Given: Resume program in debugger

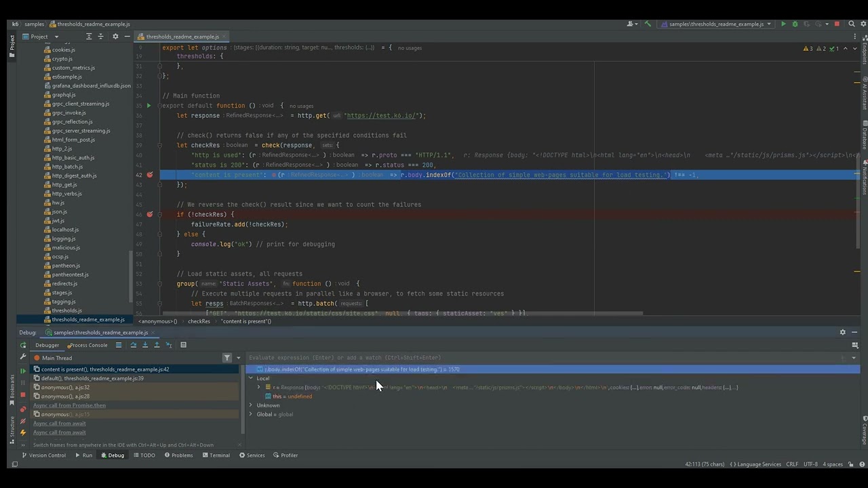Looking at the screenshot, I should coord(23,371).
